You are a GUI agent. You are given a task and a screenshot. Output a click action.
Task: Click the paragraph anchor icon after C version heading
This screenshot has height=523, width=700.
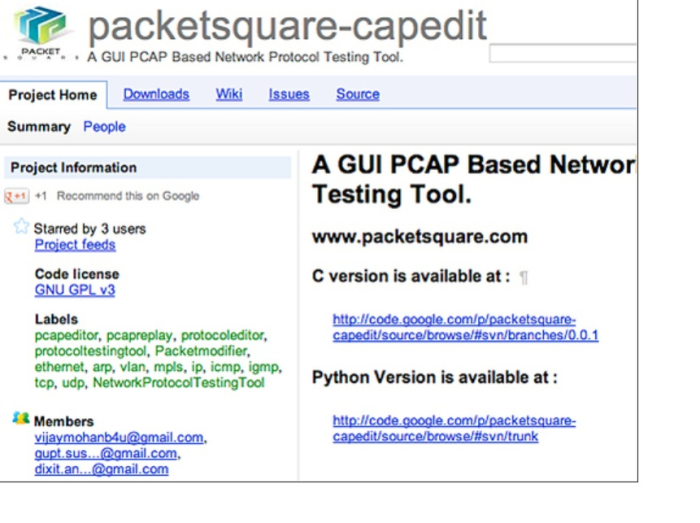[x=524, y=278]
